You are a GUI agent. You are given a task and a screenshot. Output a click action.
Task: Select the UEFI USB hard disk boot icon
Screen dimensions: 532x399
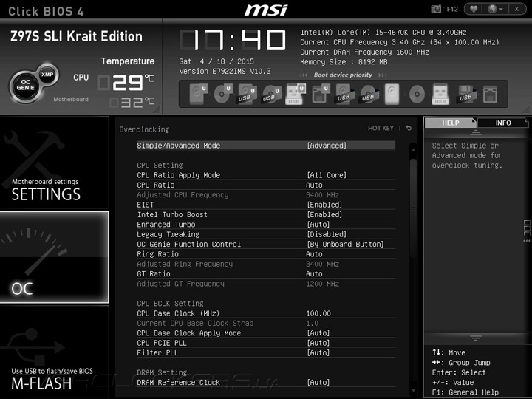pos(247,94)
